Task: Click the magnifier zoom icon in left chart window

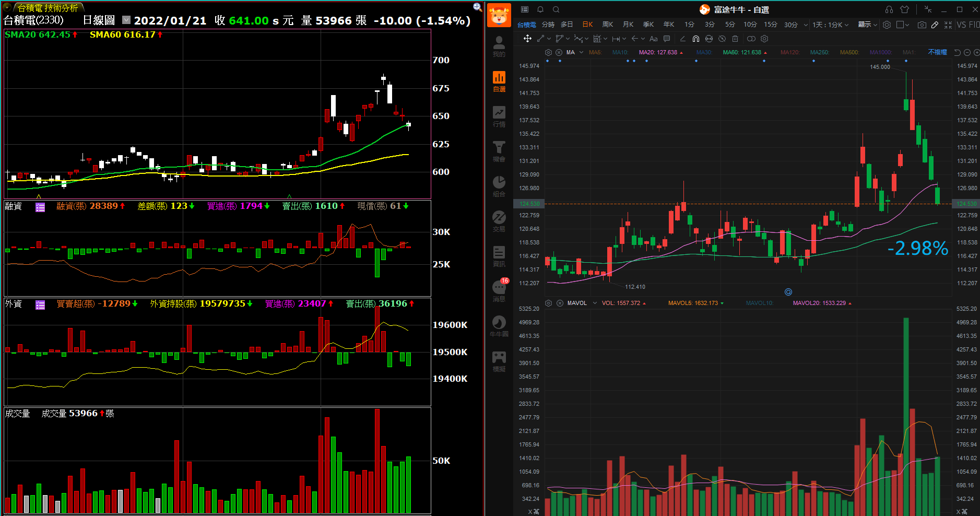Action: click(477, 7)
